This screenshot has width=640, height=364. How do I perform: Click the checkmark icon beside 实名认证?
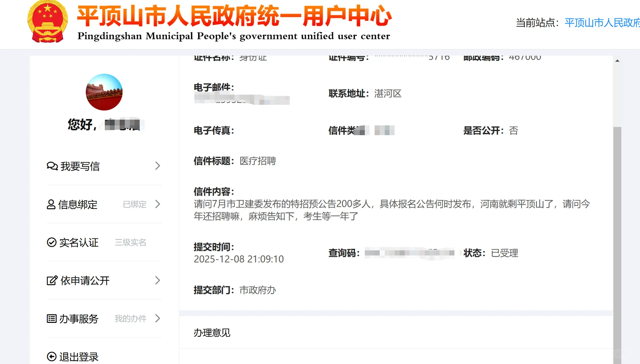click(x=52, y=242)
